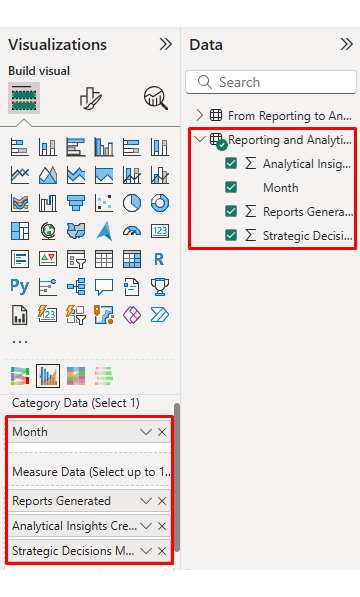
Task: Remove Reports Generated from Measure Data
Action: (x=162, y=501)
